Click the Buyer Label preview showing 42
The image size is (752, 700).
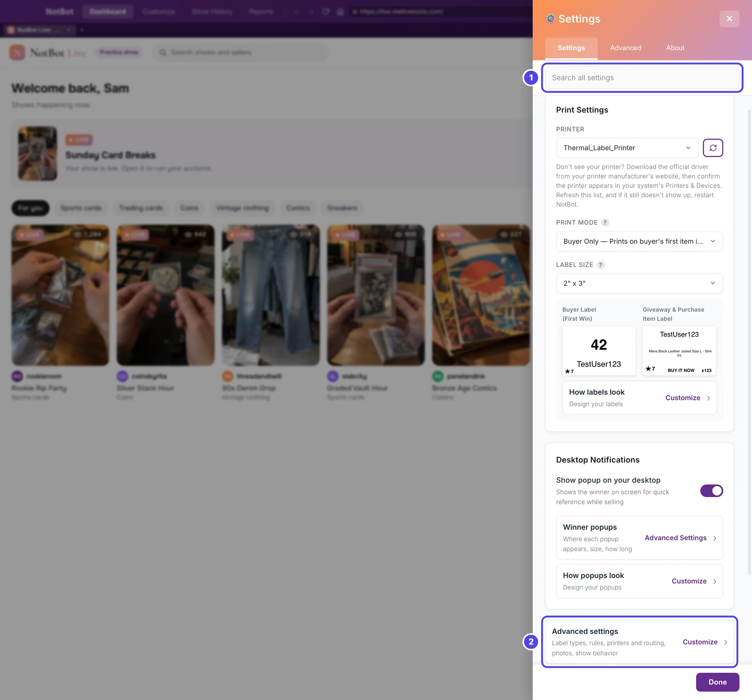[599, 351]
